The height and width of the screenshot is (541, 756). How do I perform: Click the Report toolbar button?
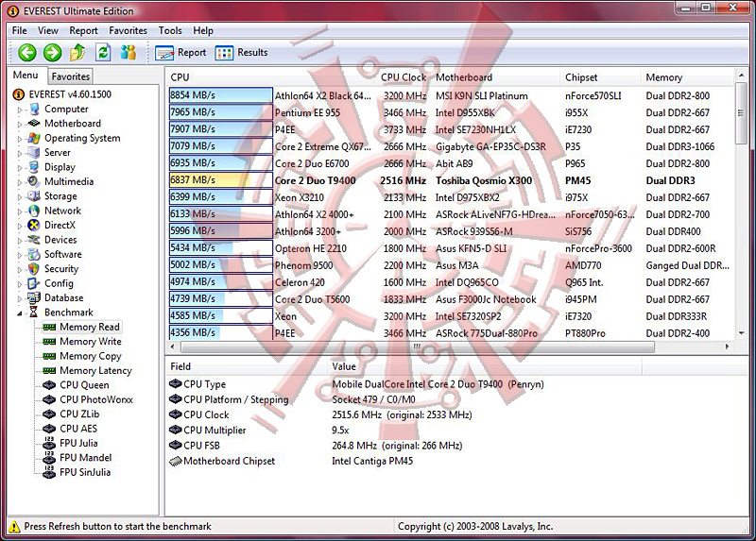coord(180,53)
